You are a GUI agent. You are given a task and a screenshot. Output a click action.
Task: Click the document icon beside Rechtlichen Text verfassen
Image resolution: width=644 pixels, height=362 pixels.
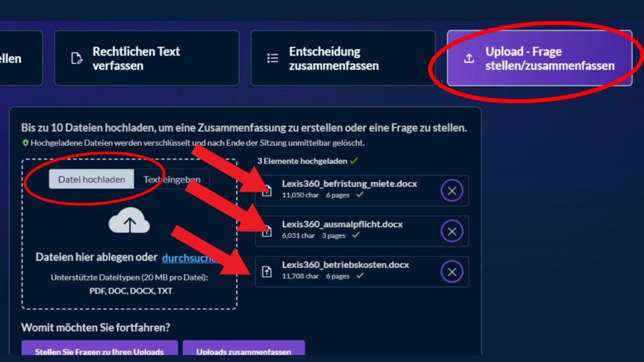(77, 58)
